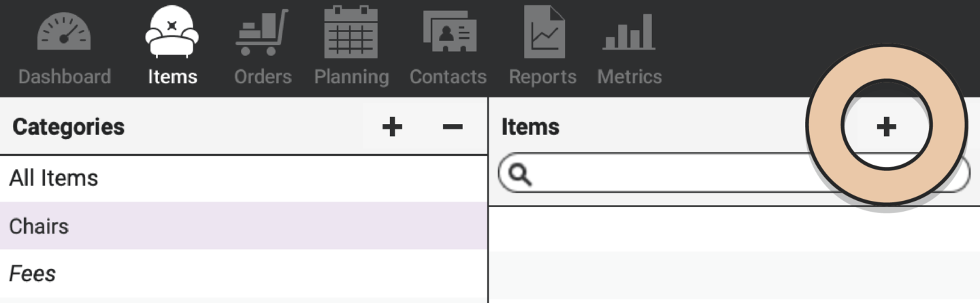Select the All Items category
The height and width of the screenshot is (303, 980).
pyautogui.click(x=54, y=178)
